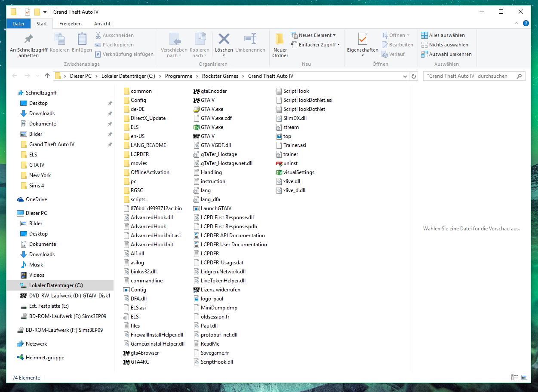Open the Datei tab
Screen dimensions: 538x392
[18, 24]
